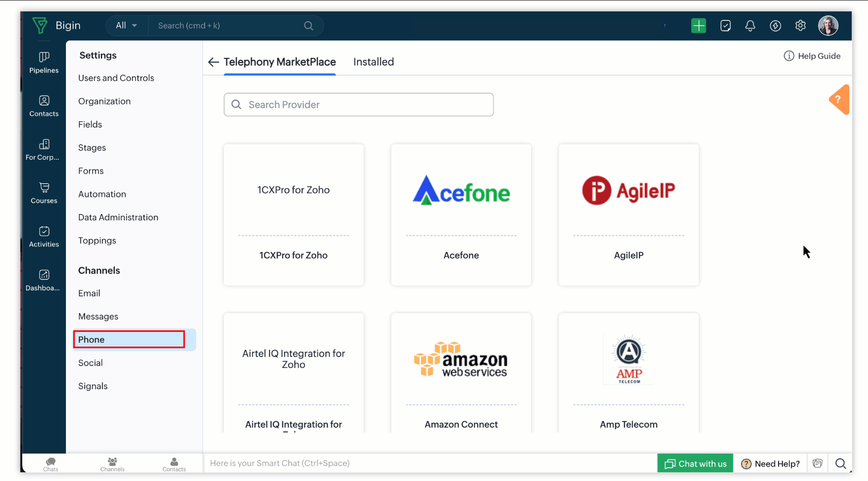This screenshot has width=868, height=481.
Task: Go back using the left arrow
Action: point(213,62)
